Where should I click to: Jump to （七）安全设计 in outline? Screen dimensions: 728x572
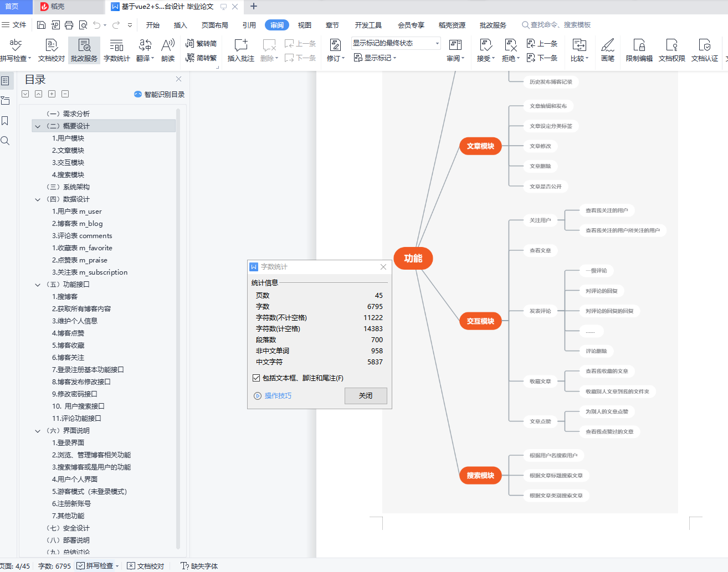pyautogui.click(x=68, y=528)
